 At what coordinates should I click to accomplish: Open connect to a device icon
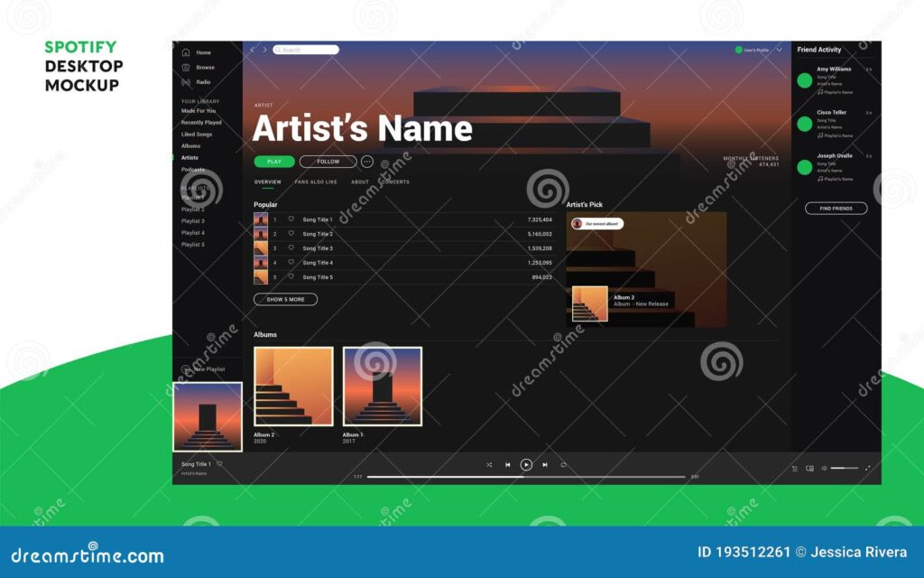point(809,469)
